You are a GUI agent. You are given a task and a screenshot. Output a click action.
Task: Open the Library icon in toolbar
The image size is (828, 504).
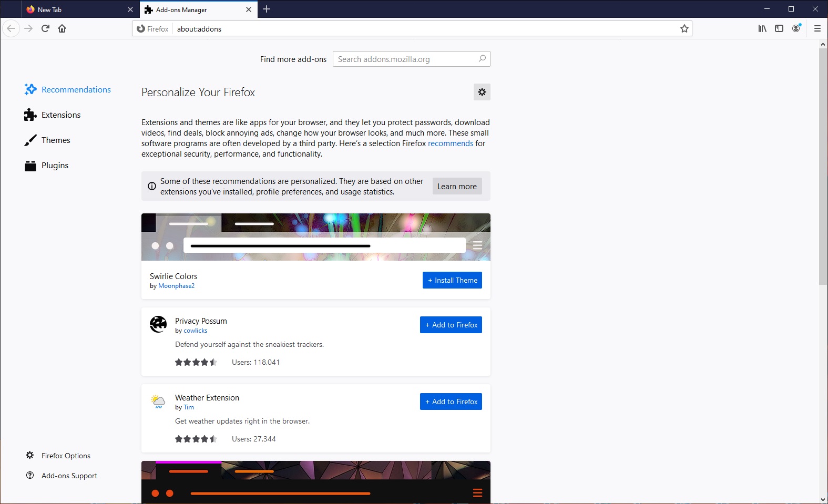pos(762,28)
